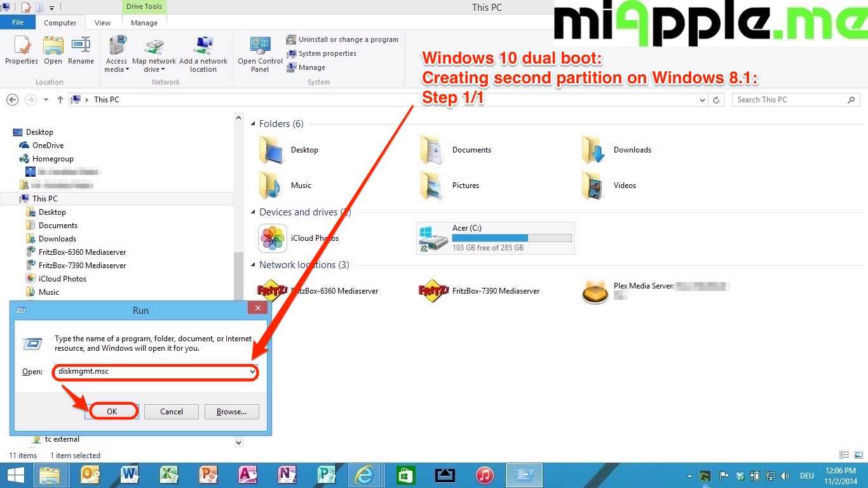Click the volume speaker tray icon
Screen dimensions: 868x488
tap(785, 476)
